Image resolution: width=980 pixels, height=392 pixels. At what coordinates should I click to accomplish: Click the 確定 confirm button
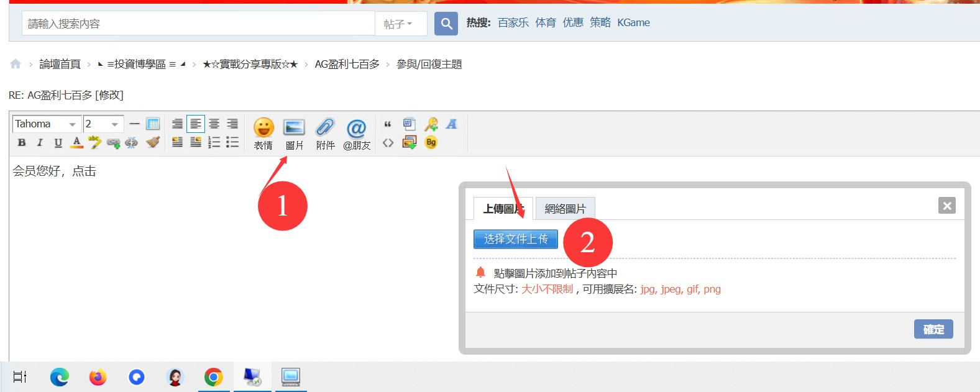[x=933, y=329]
